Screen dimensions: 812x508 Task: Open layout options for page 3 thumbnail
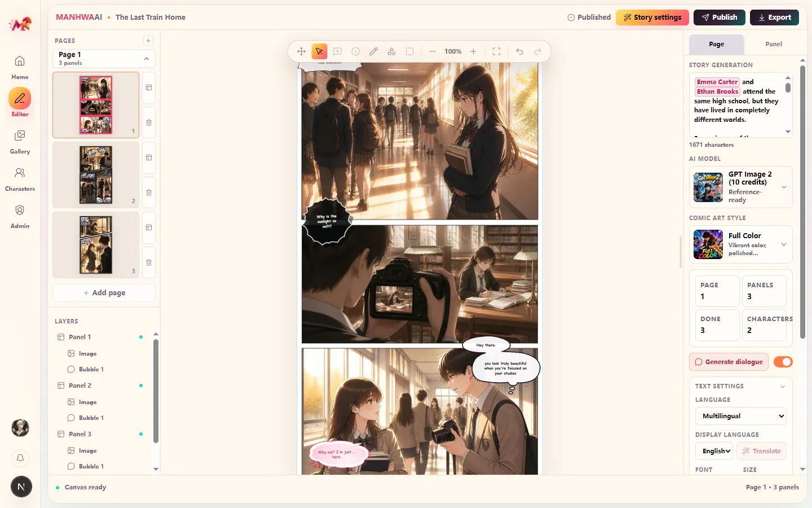[149, 227]
